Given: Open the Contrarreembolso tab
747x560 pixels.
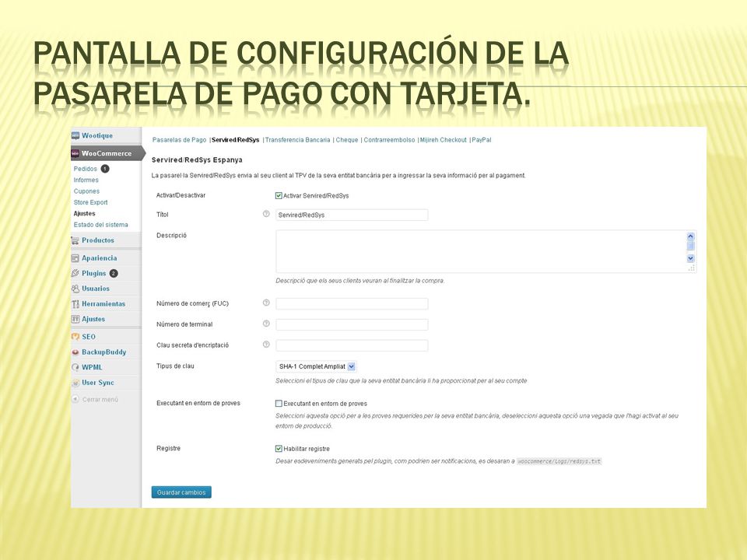Looking at the screenshot, I should click(389, 140).
